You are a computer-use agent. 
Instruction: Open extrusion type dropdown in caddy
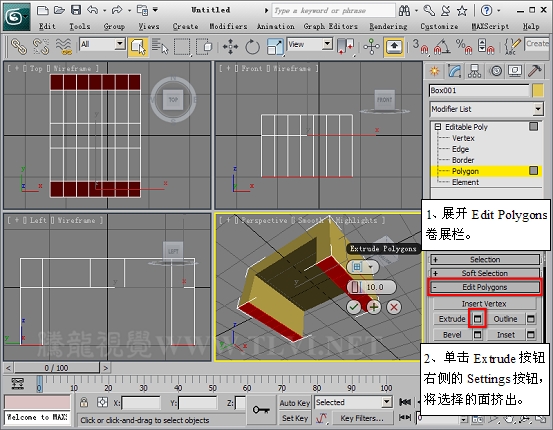(x=370, y=267)
